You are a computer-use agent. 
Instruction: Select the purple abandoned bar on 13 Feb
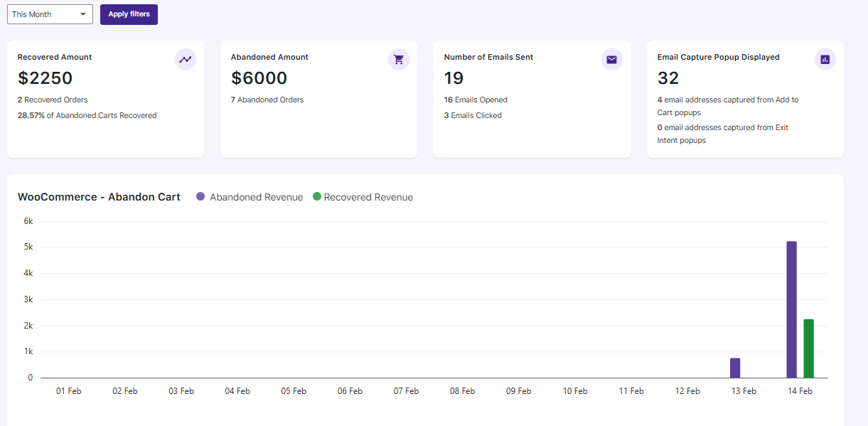735,368
